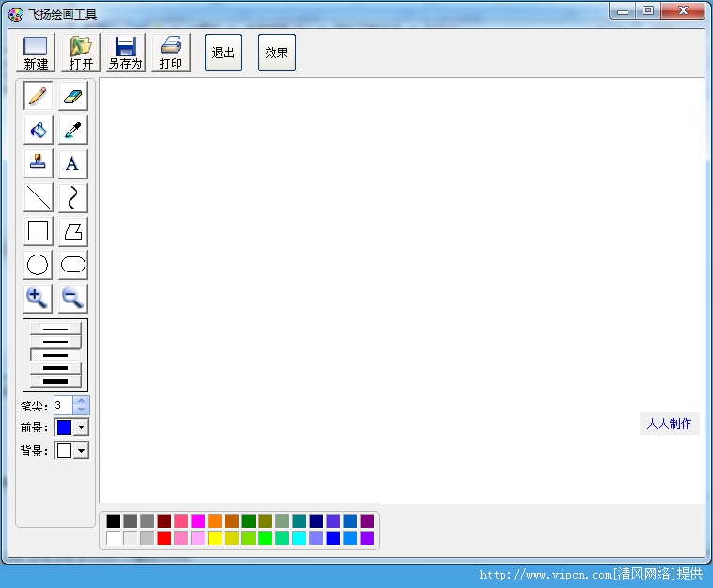Viewport: 713px width, 588px height.
Task: Click the 飞扬绘画工具 palette icon in title bar
Action: pyautogui.click(x=15, y=14)
